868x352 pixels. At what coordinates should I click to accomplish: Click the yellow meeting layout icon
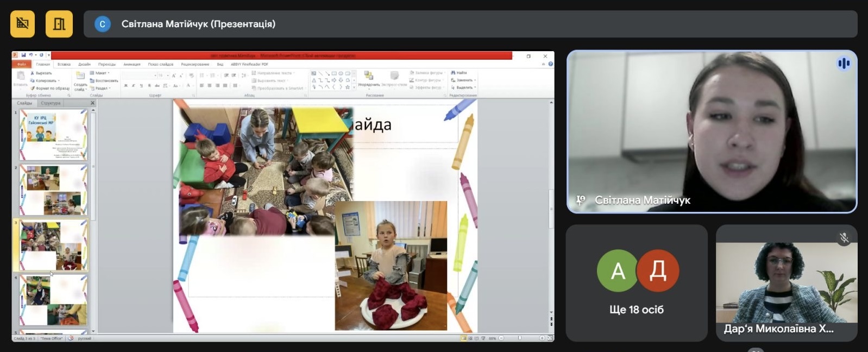(59, 24)
